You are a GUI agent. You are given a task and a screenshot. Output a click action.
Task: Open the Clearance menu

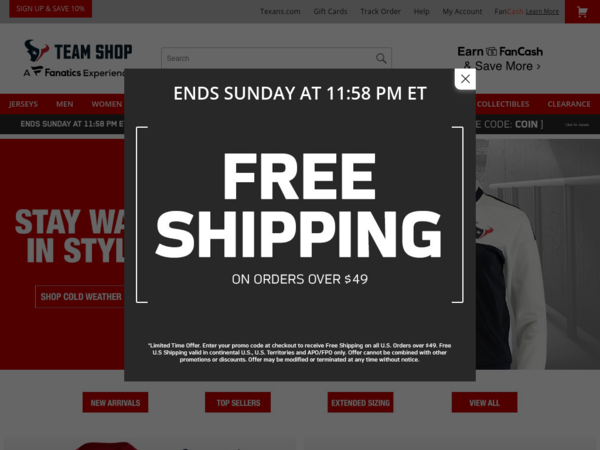tap(569, 104)
